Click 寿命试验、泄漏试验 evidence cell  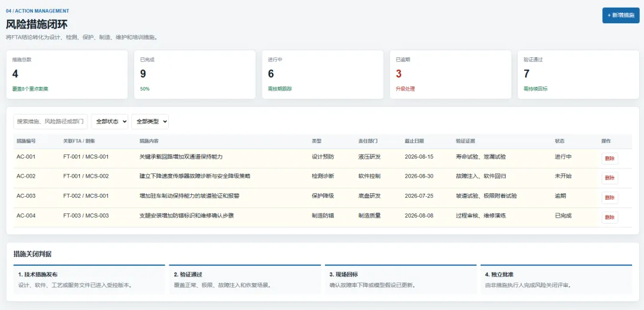[481, 156]
